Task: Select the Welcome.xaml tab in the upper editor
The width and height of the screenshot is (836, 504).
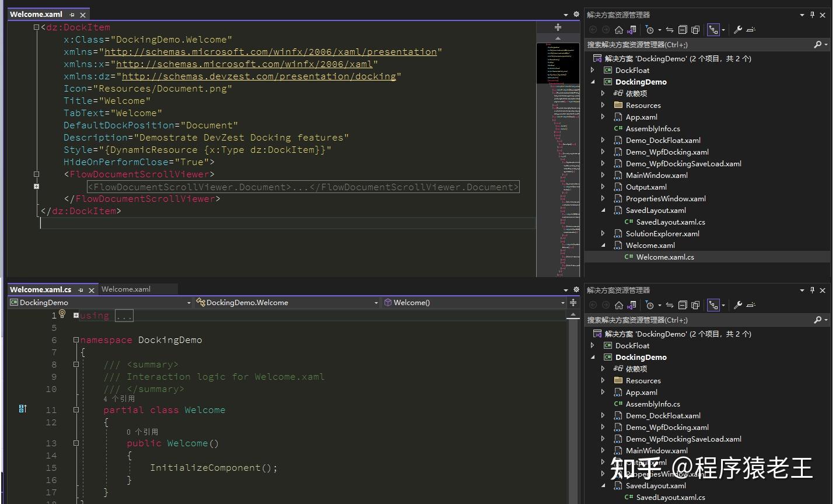Action: point(36,15)
